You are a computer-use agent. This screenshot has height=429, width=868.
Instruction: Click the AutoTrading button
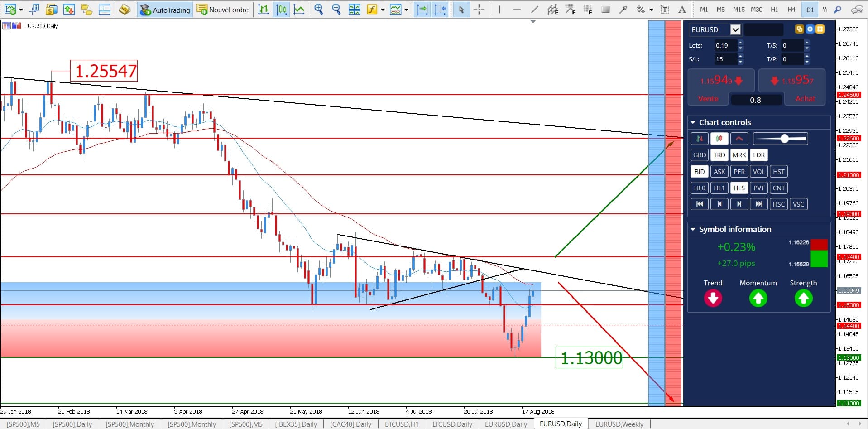tap(165, 10)
